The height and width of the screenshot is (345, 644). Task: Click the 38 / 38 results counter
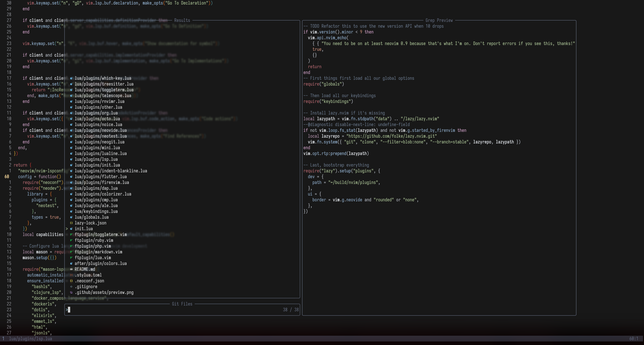(x=291, y=310)
